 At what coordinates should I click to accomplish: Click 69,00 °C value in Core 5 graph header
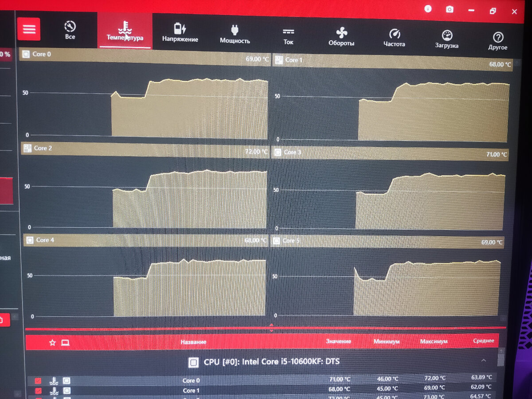(x=492, y=243)
